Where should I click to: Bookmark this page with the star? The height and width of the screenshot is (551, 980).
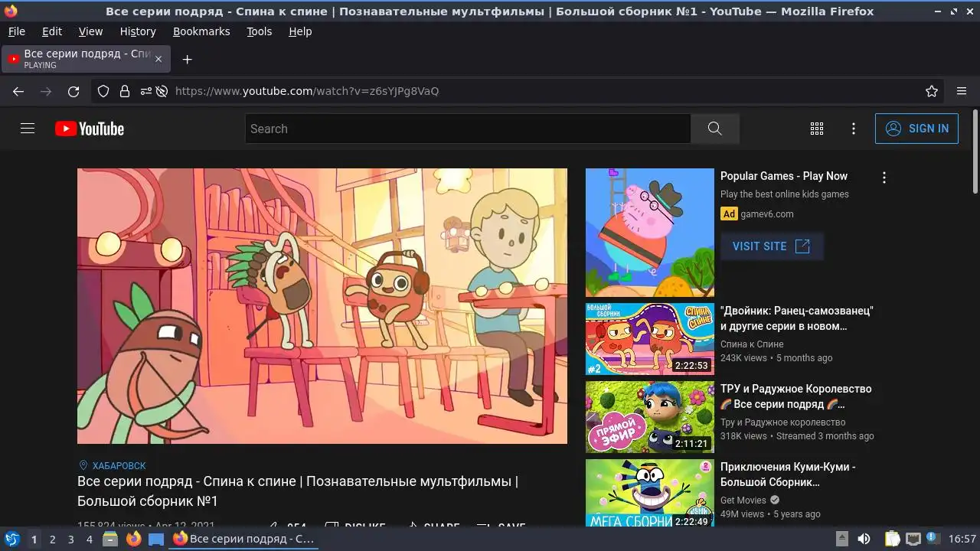pyautogui.click(x=932, y=91)
